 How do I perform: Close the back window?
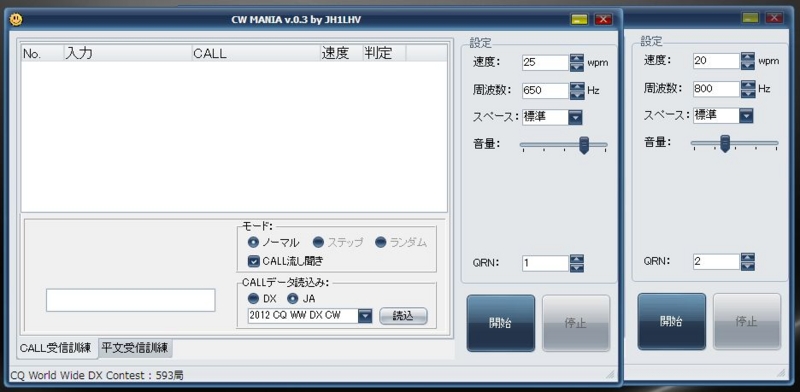pyautogui.click(x=774, y=18)
